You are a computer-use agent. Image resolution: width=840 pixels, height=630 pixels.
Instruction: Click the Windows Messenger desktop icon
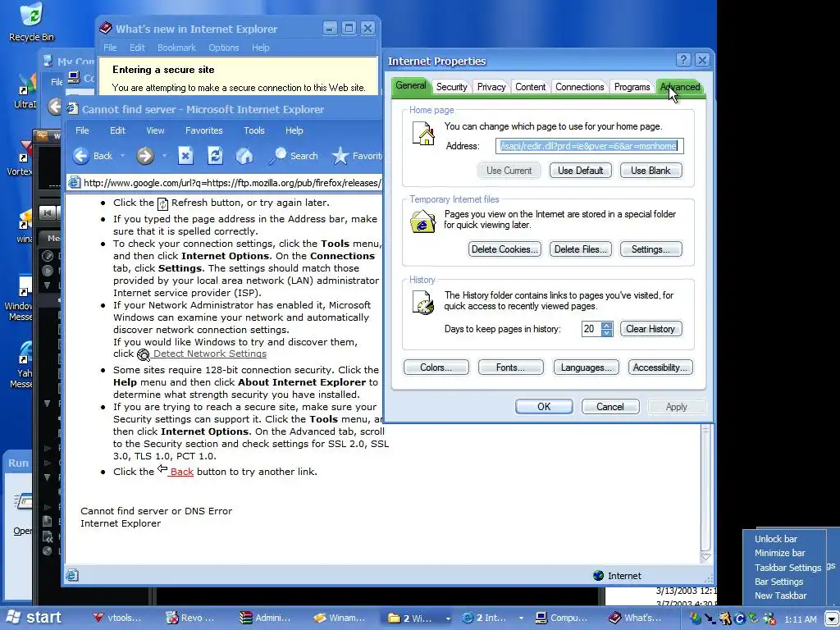(25, 286)
